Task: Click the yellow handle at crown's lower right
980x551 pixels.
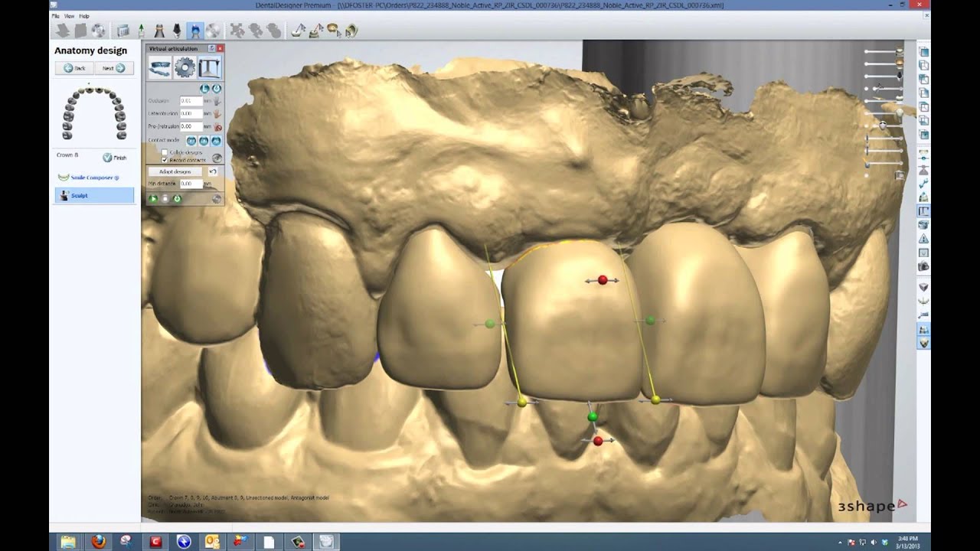Action: click(655, 399)
